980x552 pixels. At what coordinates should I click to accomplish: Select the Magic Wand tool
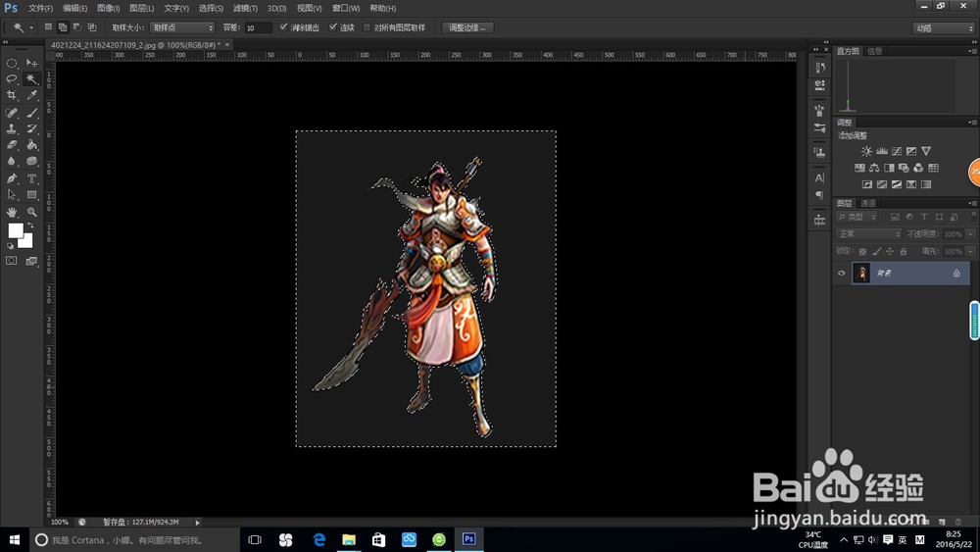pos(31,78)
